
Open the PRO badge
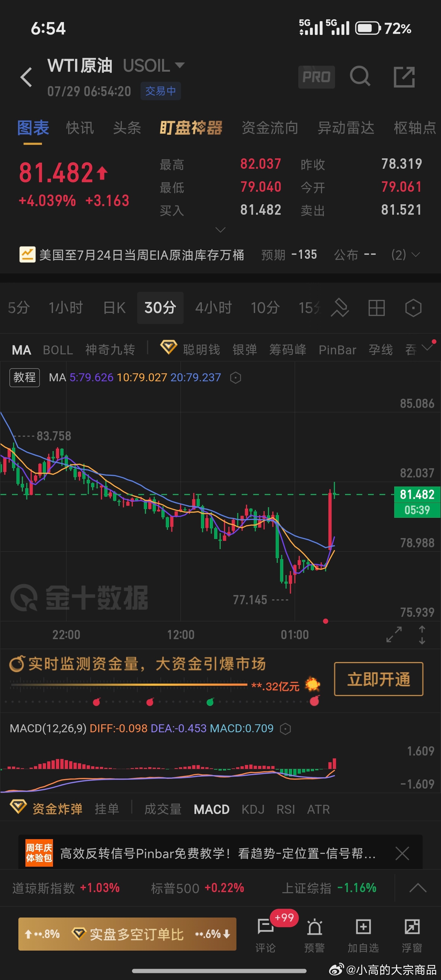tap(316, 77)
